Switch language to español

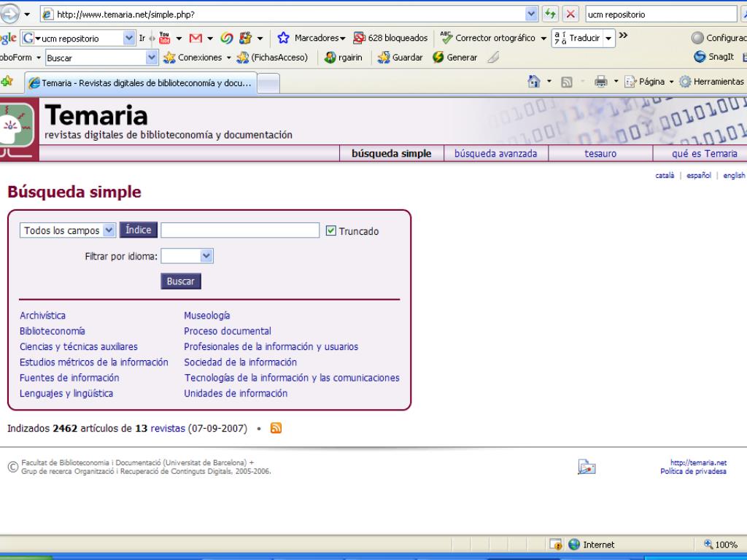coord(698,175)
